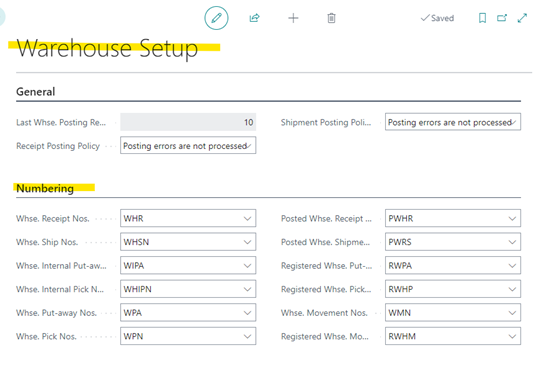Expand Whse. Internal Pick Nos. dropdown arrow

248,289
